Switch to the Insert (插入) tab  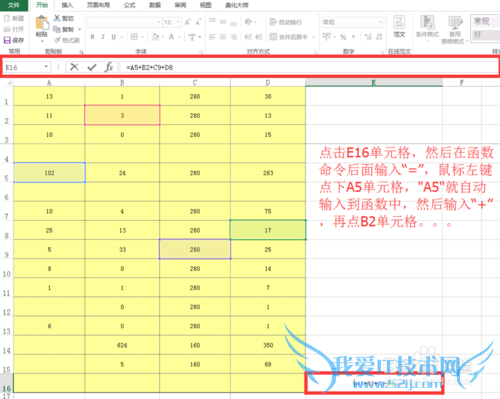(67, 5)
